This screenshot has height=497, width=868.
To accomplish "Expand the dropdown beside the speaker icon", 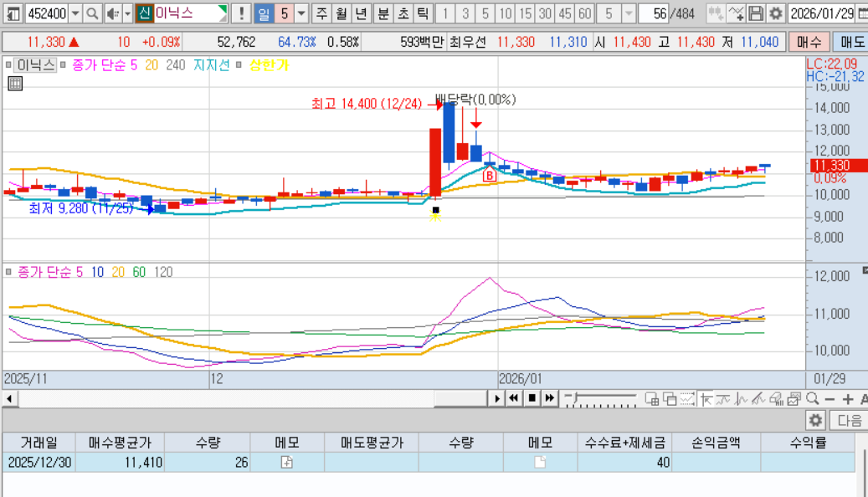I will coord(127,13).
